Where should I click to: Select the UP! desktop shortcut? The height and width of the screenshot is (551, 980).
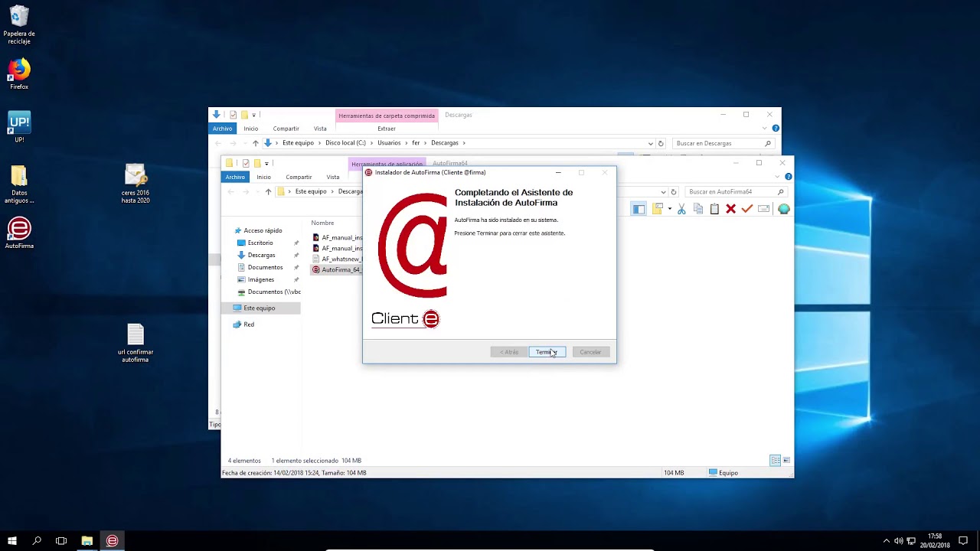pos(19,127)
